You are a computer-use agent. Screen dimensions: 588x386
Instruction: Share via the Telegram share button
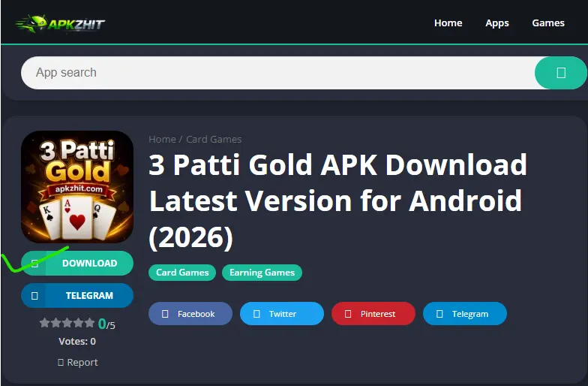coord(465,314)
